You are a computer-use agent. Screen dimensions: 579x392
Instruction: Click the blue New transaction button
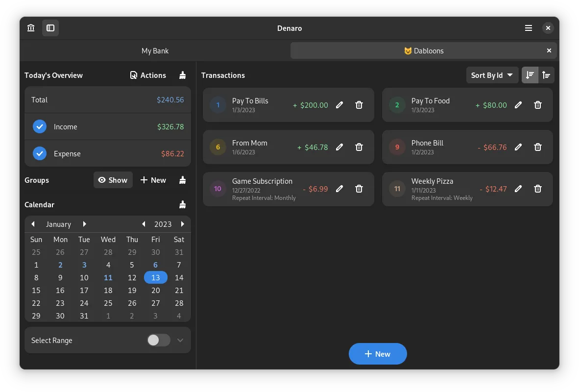(x=378, y=354)
